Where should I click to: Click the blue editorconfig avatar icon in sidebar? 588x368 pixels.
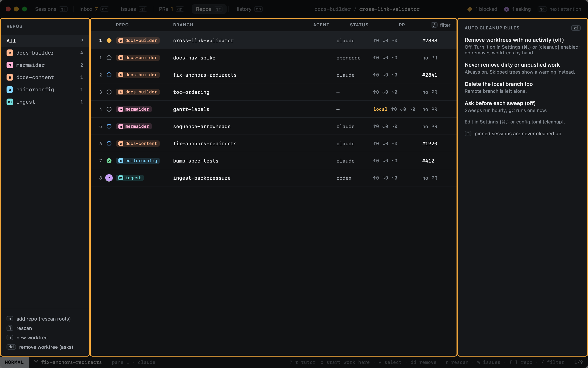(10, 90)
